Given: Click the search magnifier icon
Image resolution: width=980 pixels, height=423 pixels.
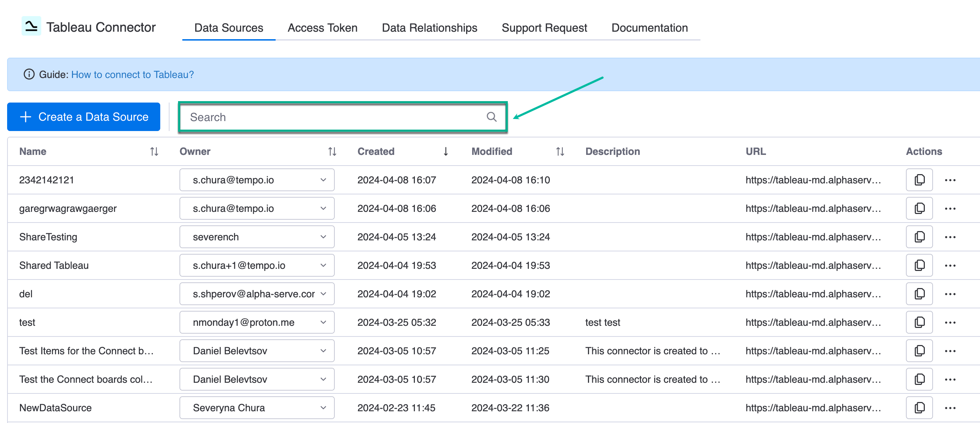Looking at the screenshot, I should [x=491, y=117].
